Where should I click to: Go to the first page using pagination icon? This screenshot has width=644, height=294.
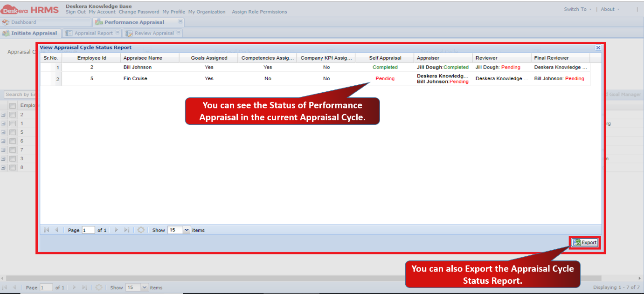(46, 230)
